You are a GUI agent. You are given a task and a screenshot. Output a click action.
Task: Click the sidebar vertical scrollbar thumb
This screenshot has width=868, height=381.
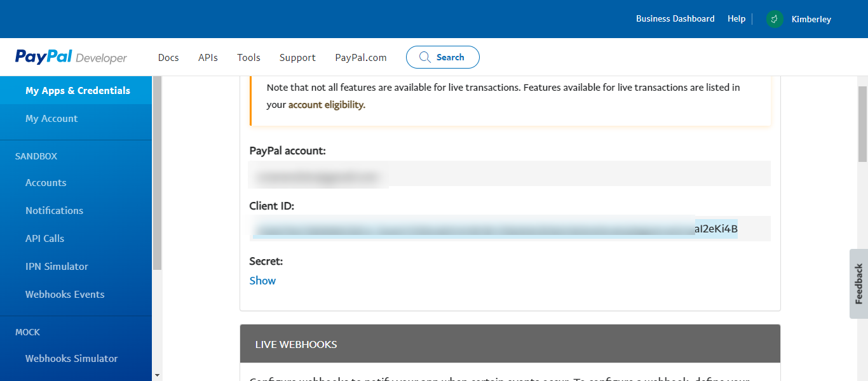coord(157,173)
